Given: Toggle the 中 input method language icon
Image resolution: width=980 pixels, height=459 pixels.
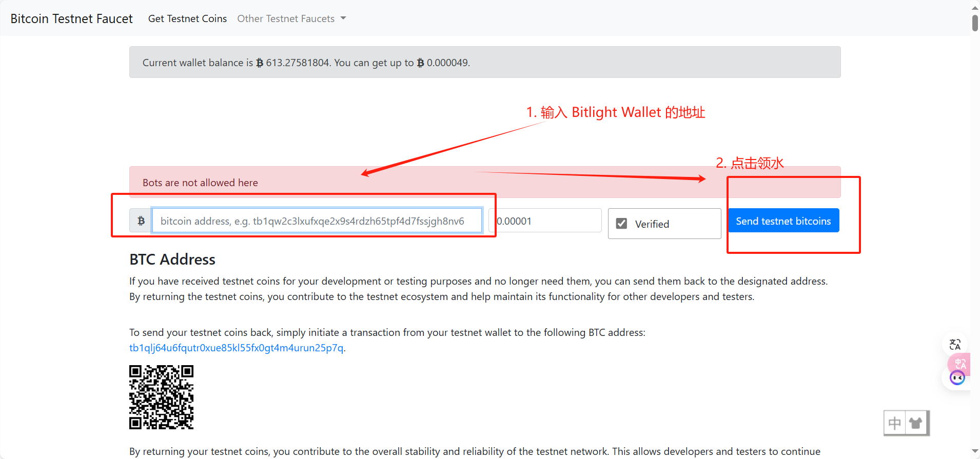Looking at the screenshot, I should (895, 423).
